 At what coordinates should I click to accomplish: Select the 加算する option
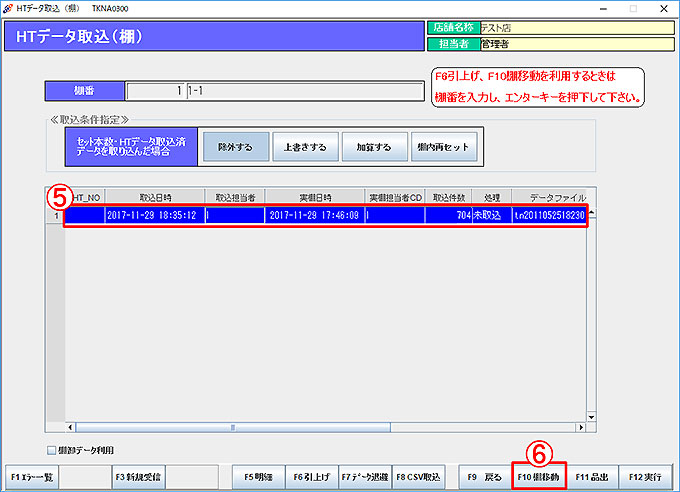click(x=373, y=146)
